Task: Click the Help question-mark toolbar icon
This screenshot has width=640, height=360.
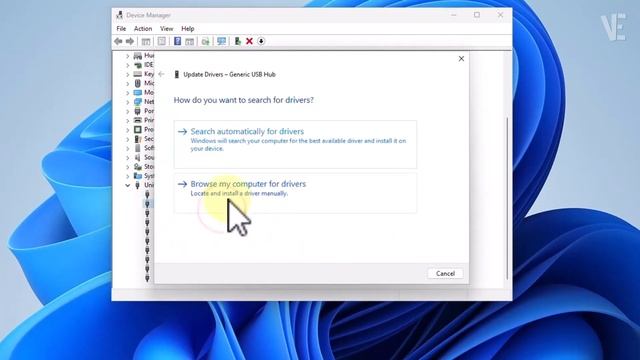Action: (x=177, y=41)
